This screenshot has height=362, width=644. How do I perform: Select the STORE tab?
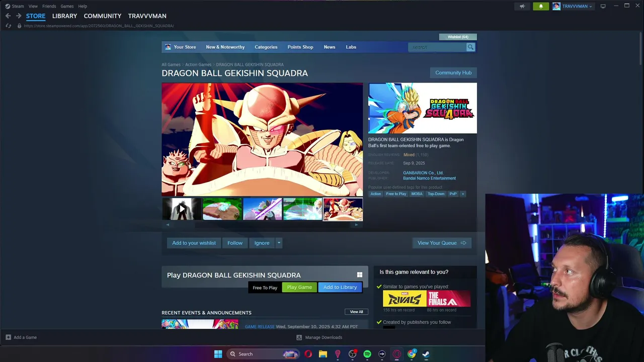(36, 16)
